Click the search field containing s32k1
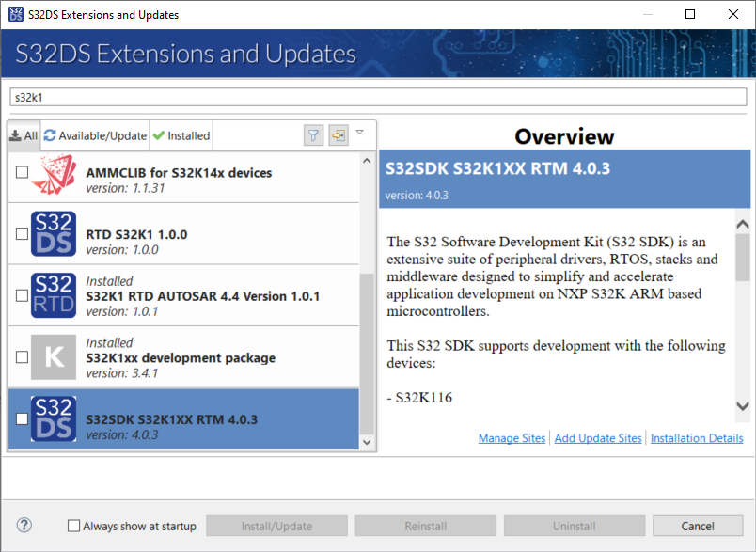 pyautogui.click(x=376, y=97)
